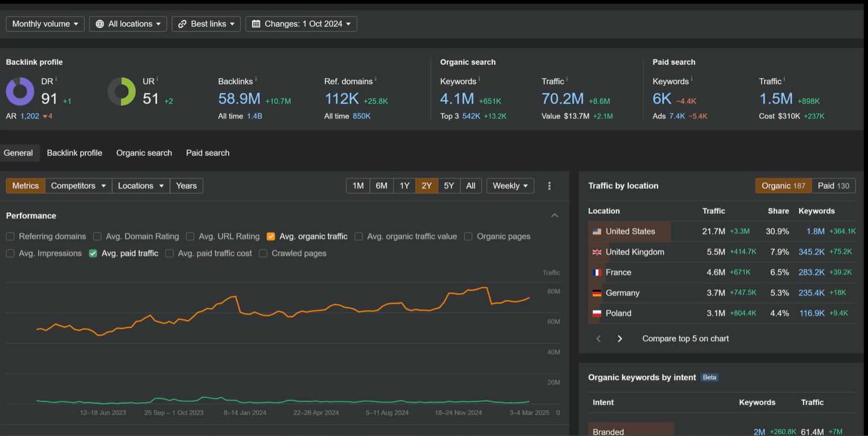Click the calendar icon beside Changes
868x436 pixels.
256,24
